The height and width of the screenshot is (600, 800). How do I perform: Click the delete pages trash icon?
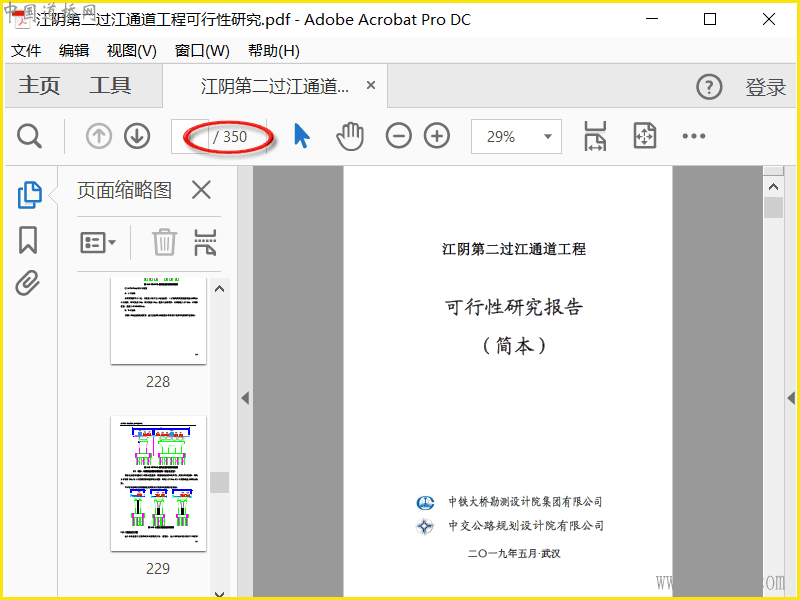click(164, 242)
